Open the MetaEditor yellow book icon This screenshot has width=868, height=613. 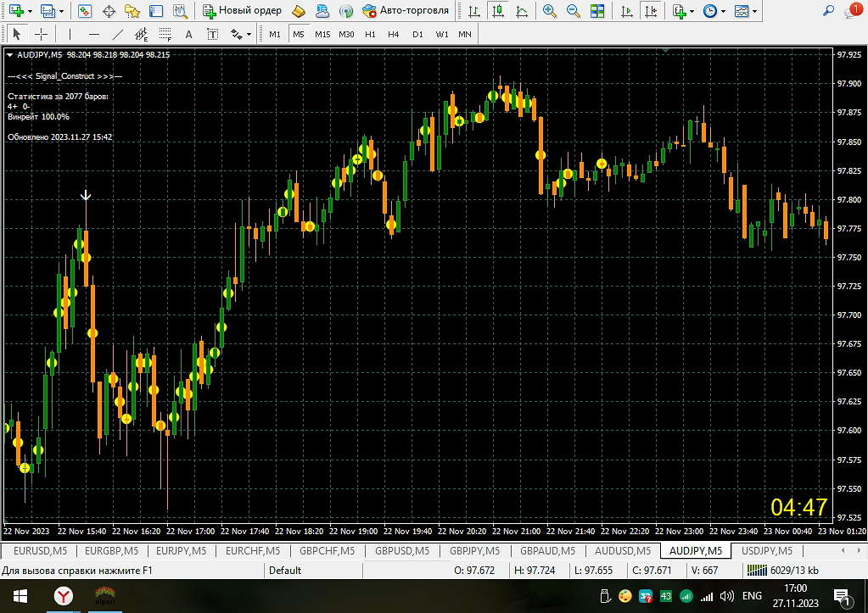coord(299,10)
